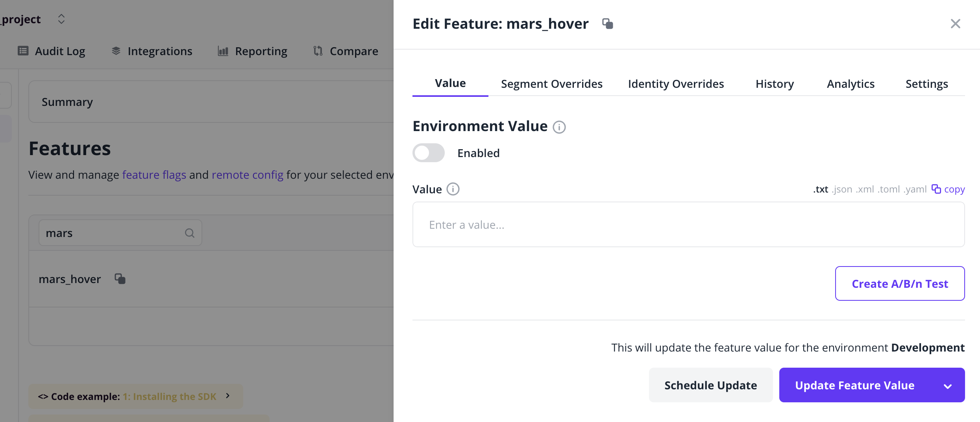
Task: Click the info icon beside the Value label
Action: click(x=453, y=189)
